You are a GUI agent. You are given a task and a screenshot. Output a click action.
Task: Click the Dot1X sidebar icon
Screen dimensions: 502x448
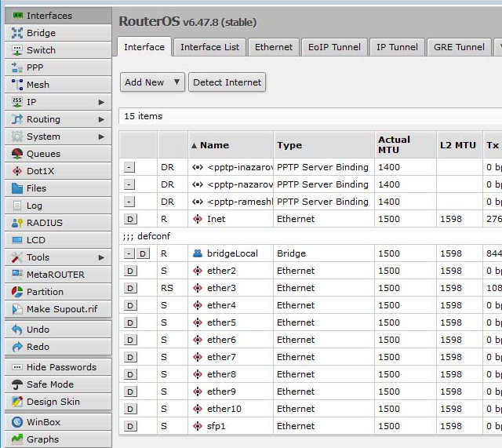[17, 171]
